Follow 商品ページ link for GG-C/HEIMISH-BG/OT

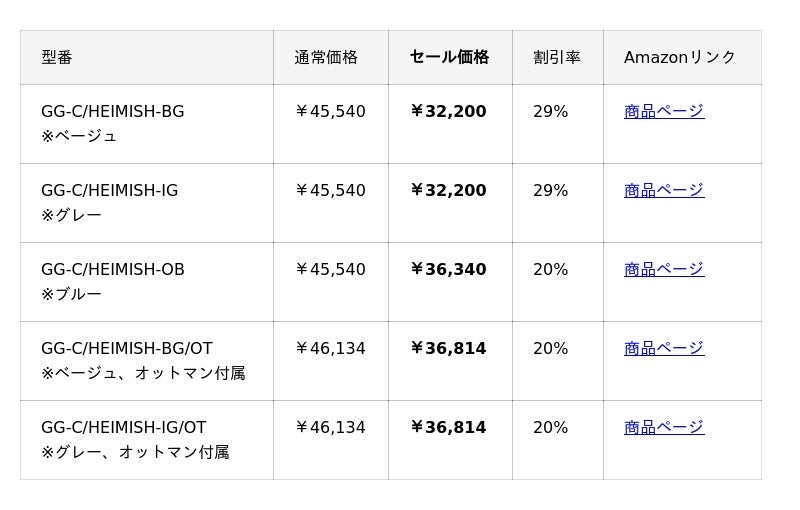(664, 348)
